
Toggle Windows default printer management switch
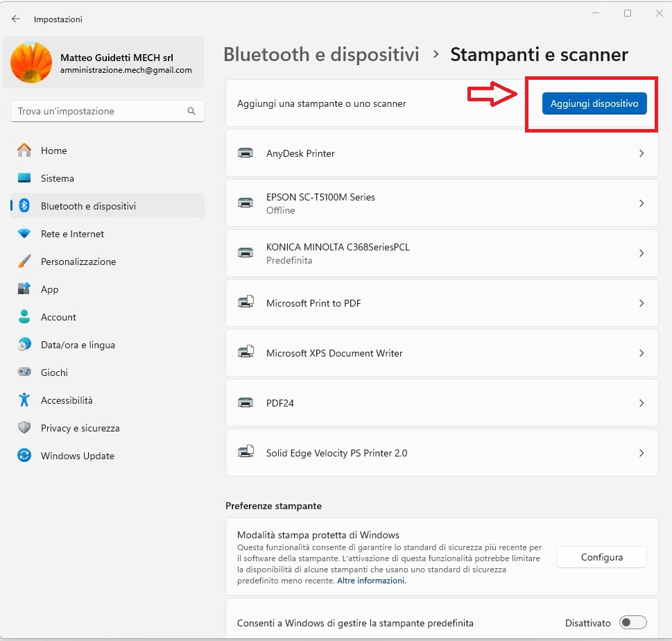click(x=632, y=623)
